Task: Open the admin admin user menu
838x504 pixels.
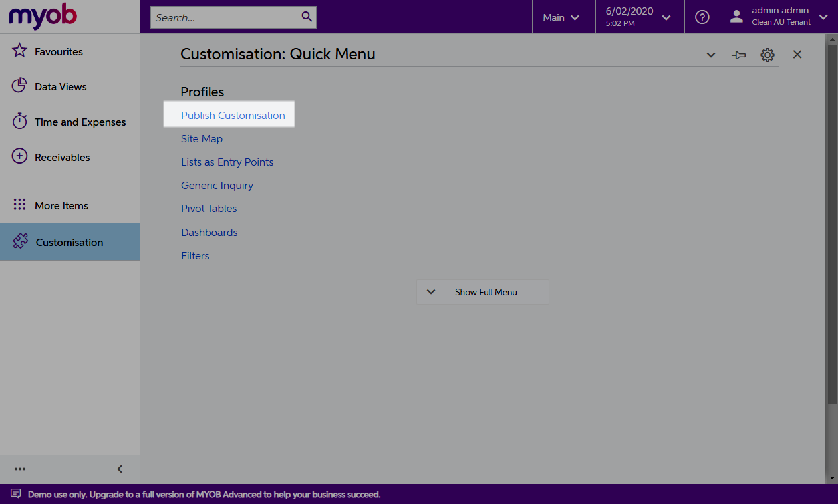Action: (x=779, y=17)
